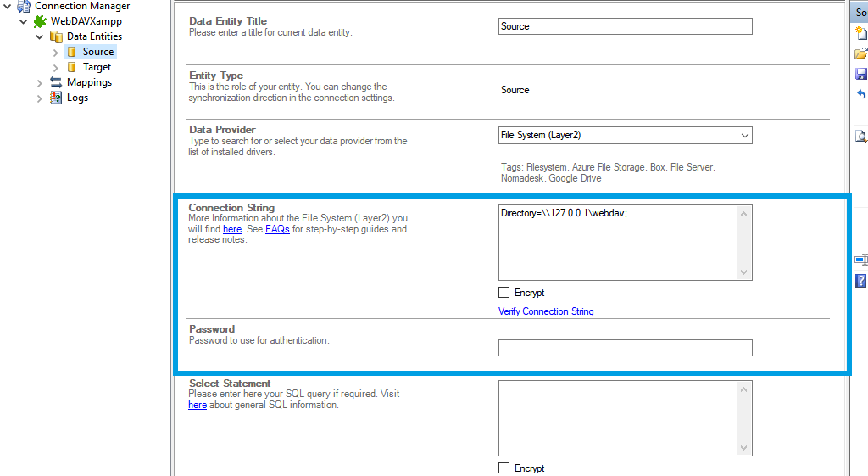The image size is (868, 476).
Task: Click inside the Password input field
Action: [625, 348]
